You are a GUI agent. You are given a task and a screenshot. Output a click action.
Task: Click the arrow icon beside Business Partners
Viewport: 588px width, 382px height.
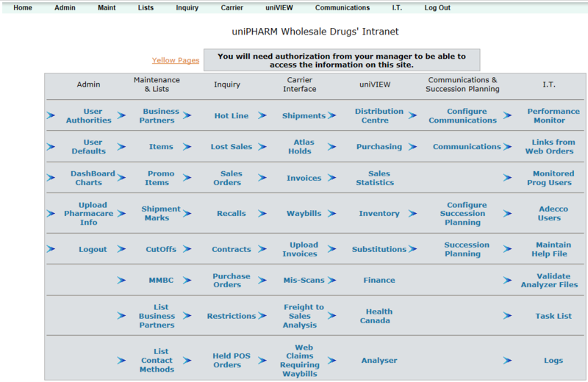tap(121, 115)
